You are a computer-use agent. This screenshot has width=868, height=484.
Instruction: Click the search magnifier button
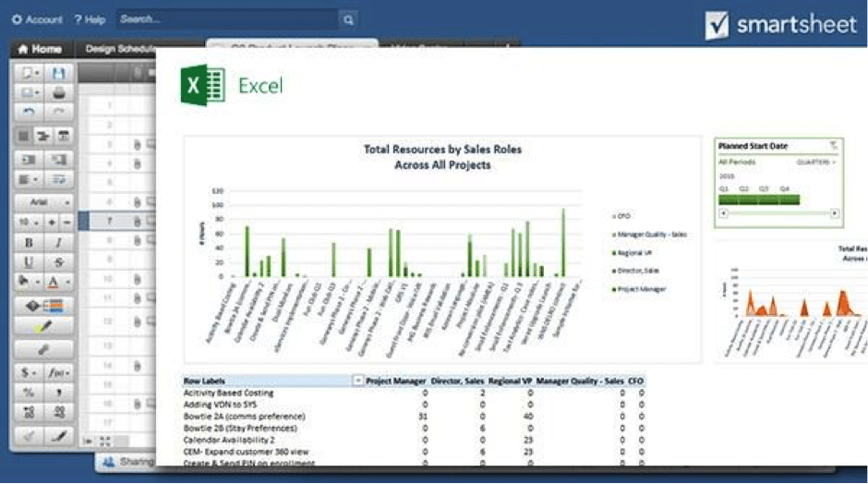[x=348, y=20]
